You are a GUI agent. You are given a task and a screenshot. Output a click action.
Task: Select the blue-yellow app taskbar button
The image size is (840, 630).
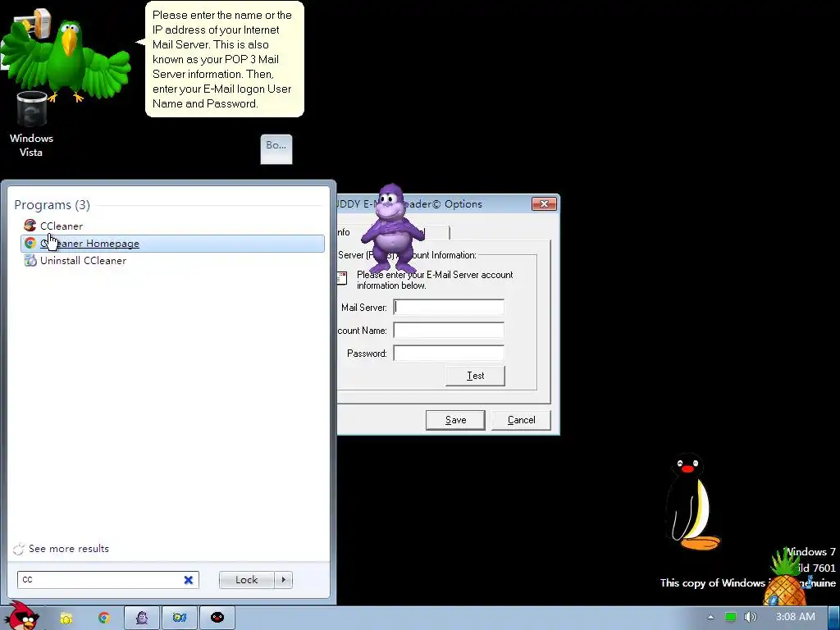pyautogui.click(x=180, y=619)
